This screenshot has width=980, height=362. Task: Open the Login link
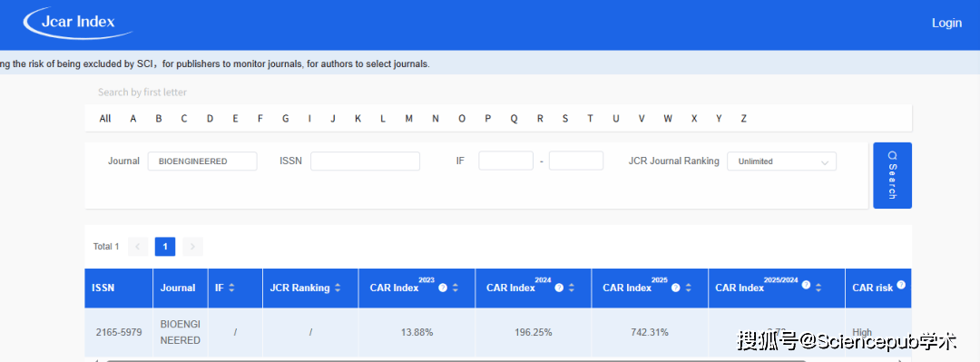coord(946,23)
